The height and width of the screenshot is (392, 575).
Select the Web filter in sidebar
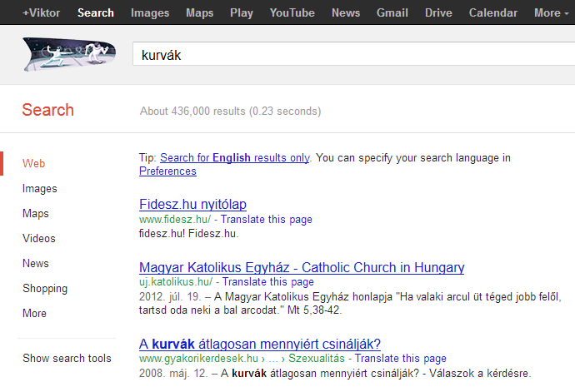(33, 163)
